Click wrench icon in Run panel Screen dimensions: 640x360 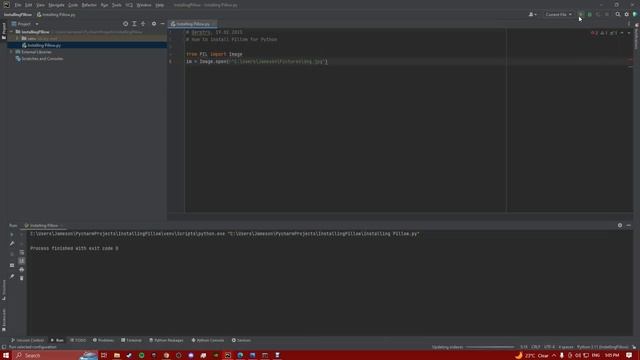pos(12,244)
